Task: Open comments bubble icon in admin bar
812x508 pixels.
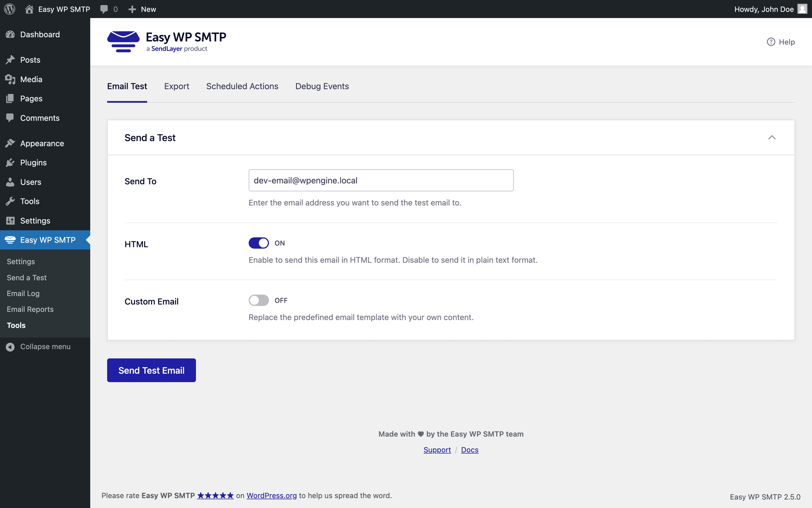Action: 104,9
